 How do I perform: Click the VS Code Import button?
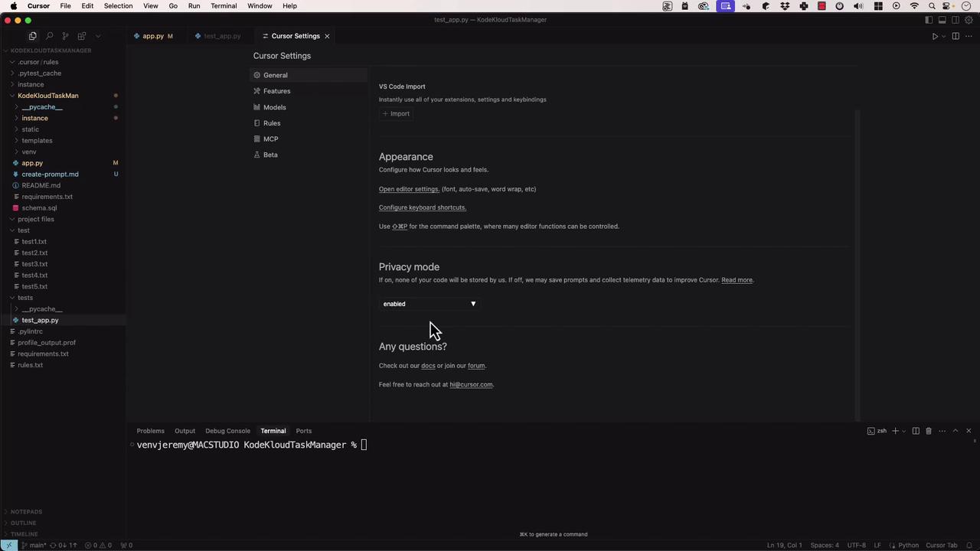396,113
